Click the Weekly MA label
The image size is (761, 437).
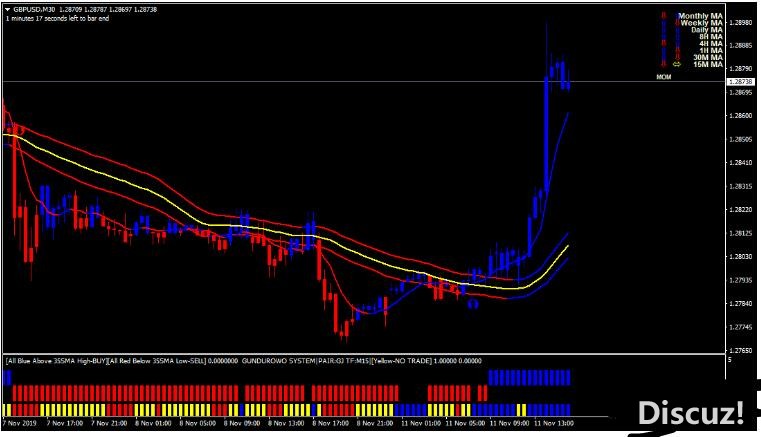pyautogui.click(x=701, y=23)
